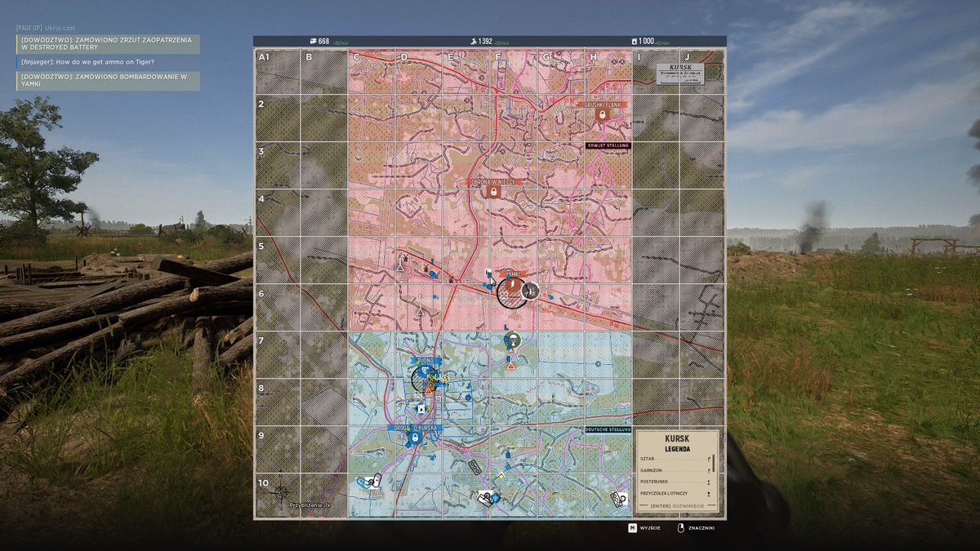Click the Sowjet Stellung label

(608, 145)
